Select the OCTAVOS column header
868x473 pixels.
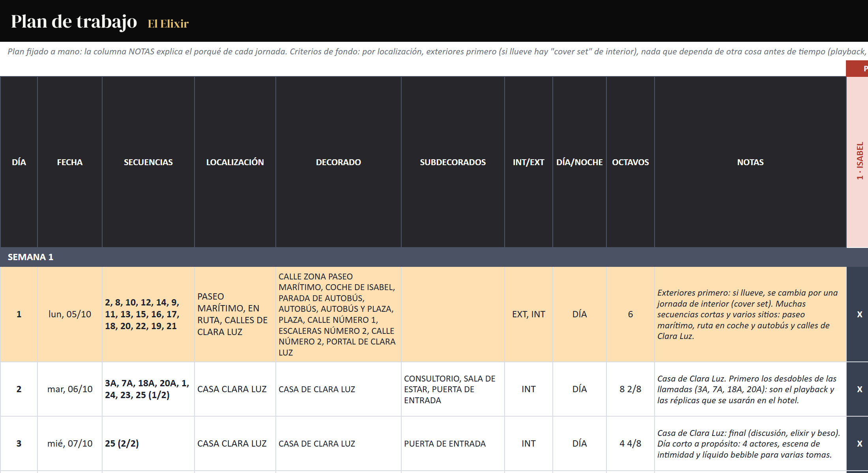pos(630,162)
